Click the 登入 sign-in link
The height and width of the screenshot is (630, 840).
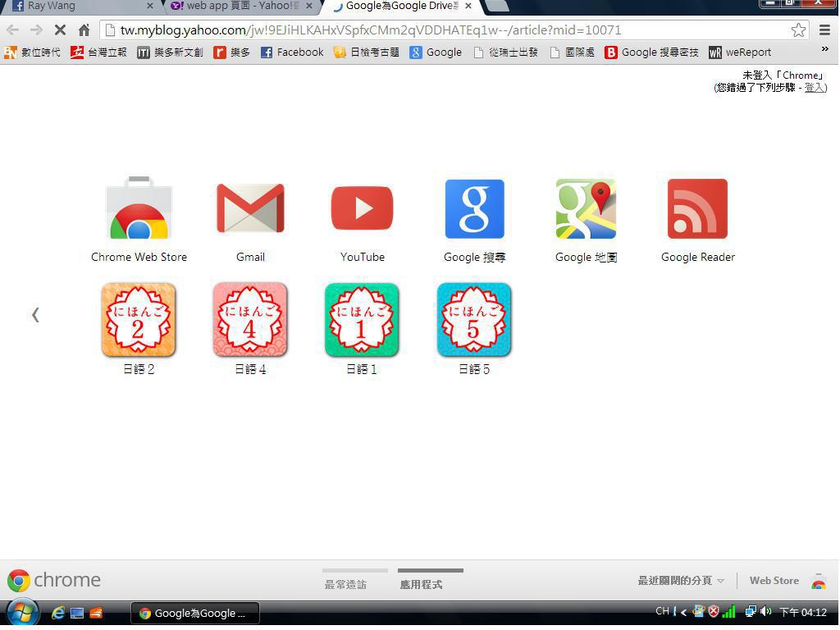(815, 87)
